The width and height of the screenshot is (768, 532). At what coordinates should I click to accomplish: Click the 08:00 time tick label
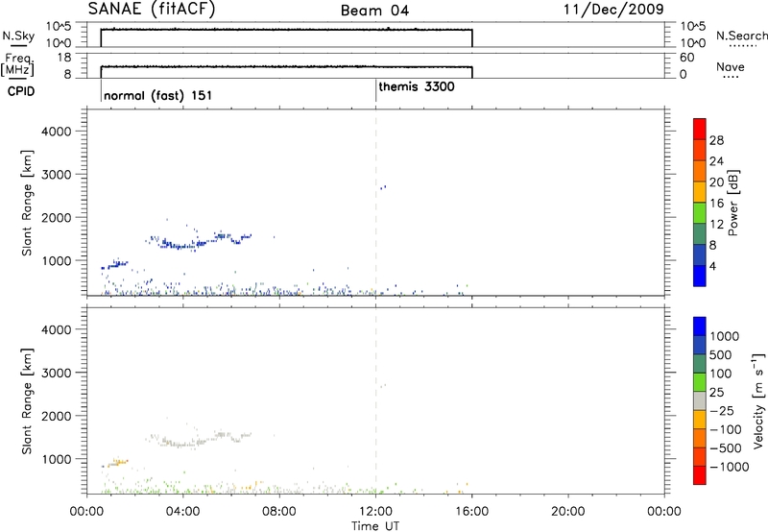pyautogui.click(x=279, y=512)
